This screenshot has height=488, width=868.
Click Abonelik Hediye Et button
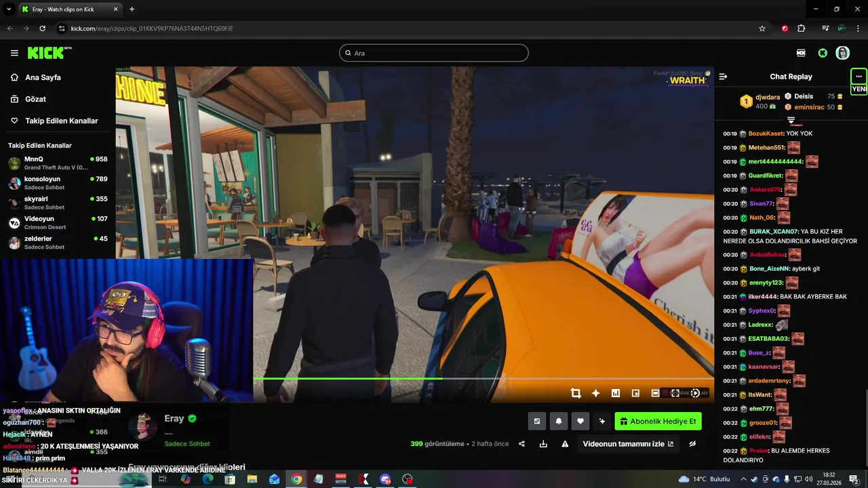tap(658, 421)
